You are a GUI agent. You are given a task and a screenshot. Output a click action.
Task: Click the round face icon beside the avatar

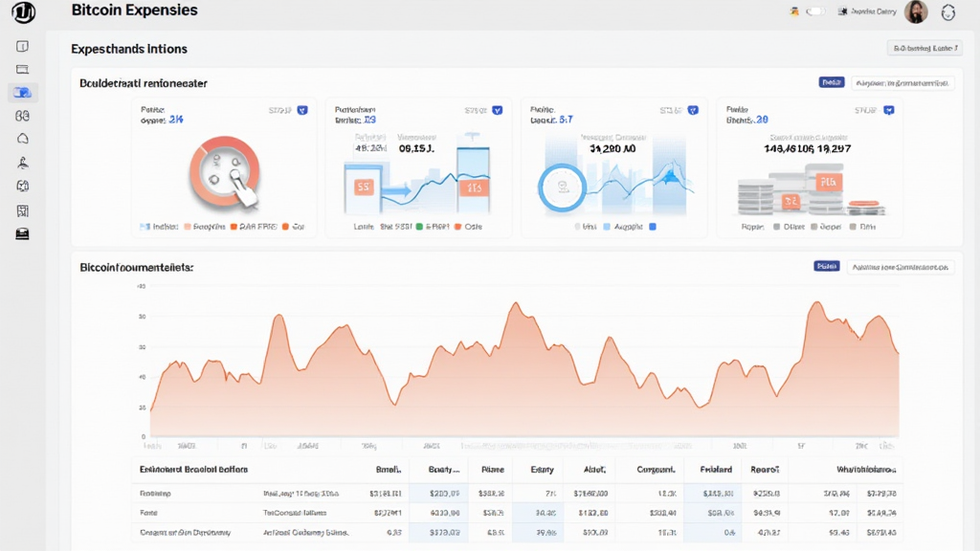(948, 12)
